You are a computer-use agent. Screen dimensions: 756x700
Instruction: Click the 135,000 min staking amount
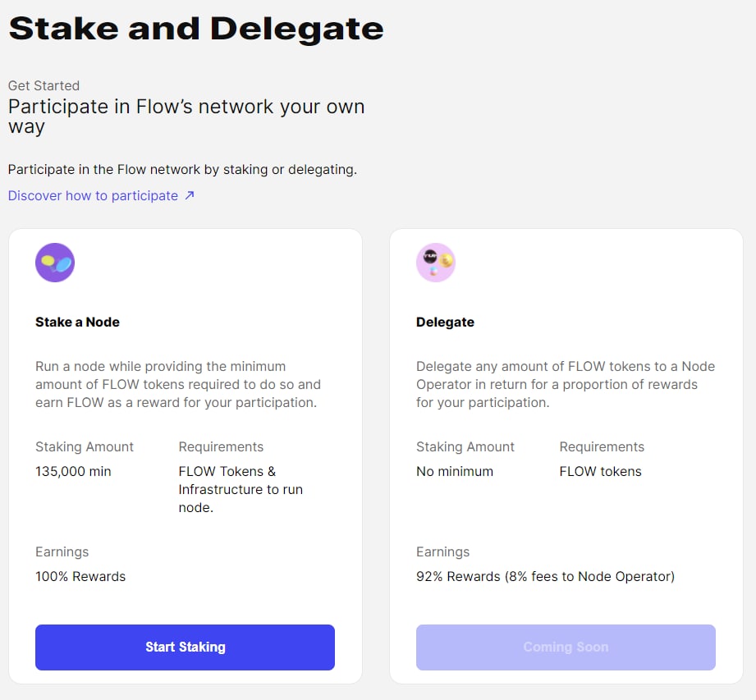coord(73,472)
